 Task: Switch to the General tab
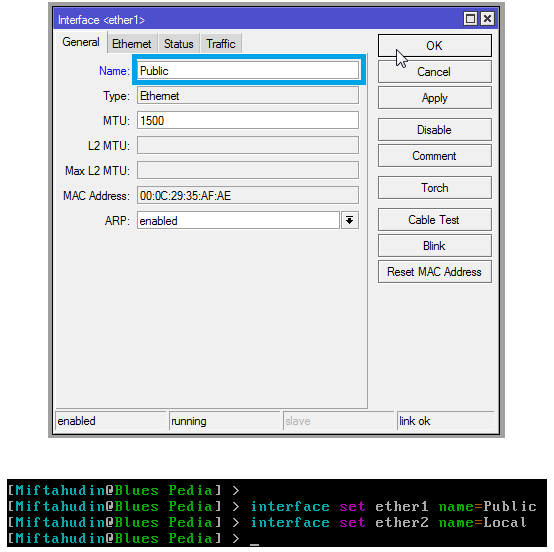tap(81, 42)
